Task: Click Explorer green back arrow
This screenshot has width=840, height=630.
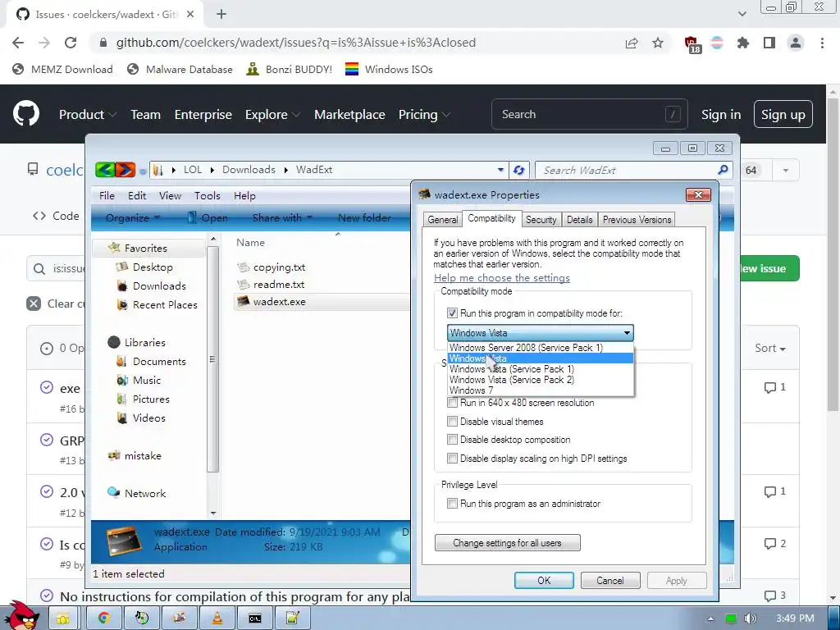Action: coord(105,170)
